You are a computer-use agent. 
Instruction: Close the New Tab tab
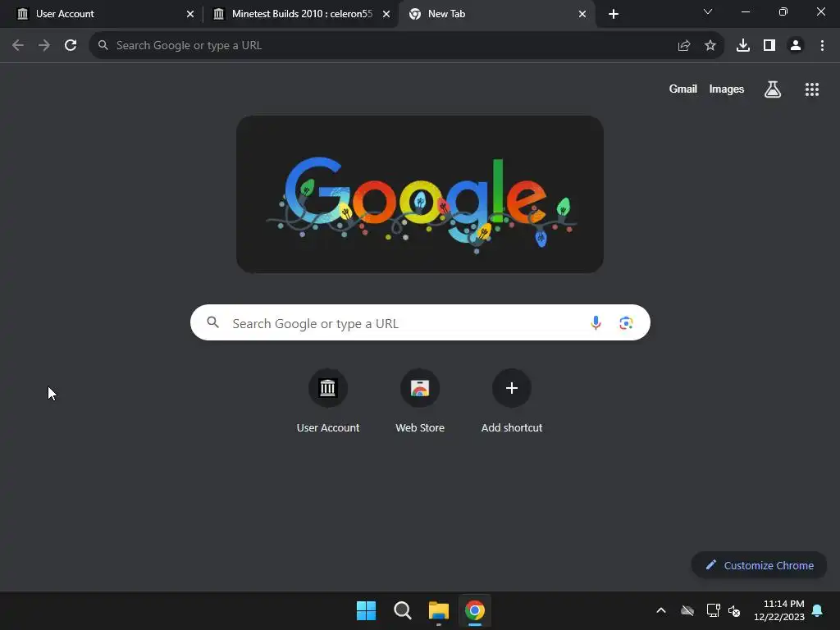point(582,14)
